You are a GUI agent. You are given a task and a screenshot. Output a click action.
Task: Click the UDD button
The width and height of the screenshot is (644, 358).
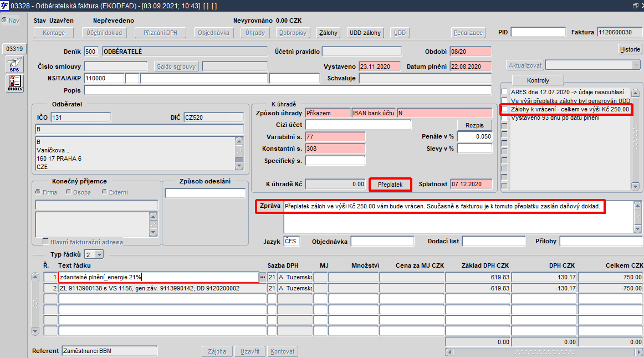(x=400, y=33)
